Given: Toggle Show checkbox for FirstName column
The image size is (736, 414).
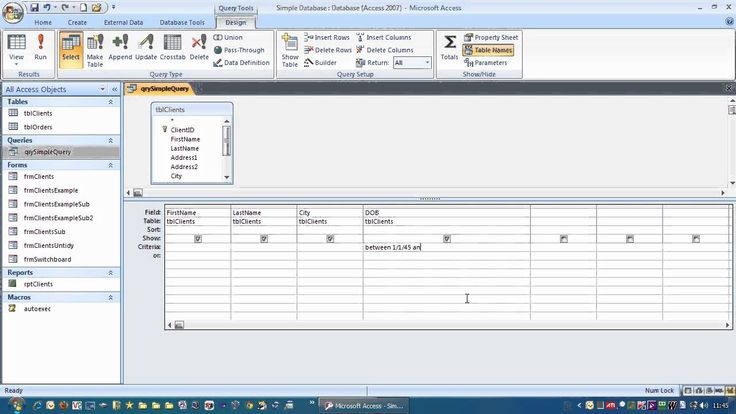Looking at the screenshot, I should pyautogui.click(x=198, y=239).
